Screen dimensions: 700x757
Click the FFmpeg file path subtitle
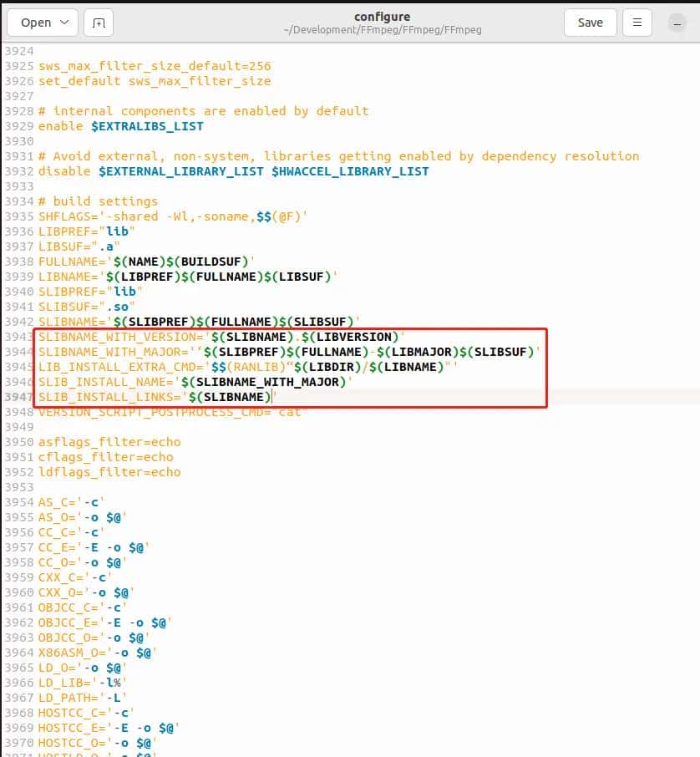pyautogui.click(x=382, y=30)
